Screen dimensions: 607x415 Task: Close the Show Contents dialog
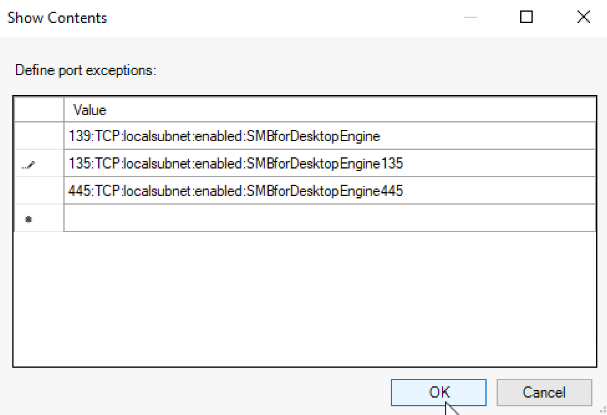tap(583, 17)
